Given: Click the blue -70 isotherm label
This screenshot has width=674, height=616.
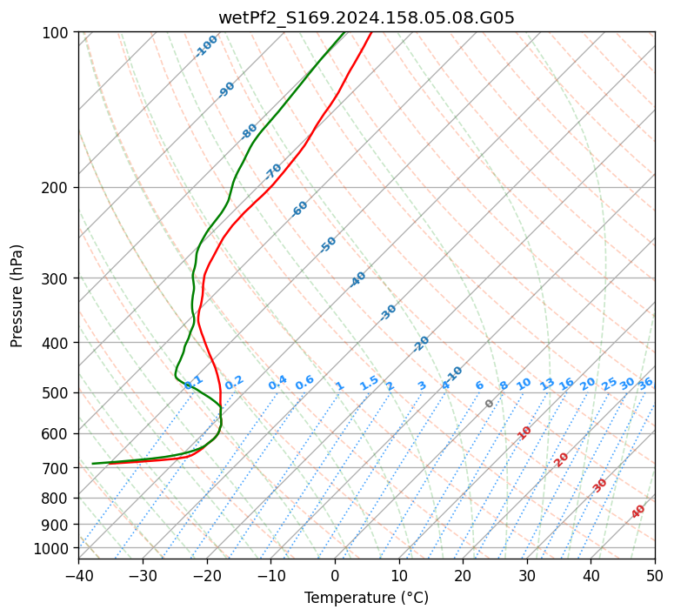Looking at the screenshot, I should [272, 171].
